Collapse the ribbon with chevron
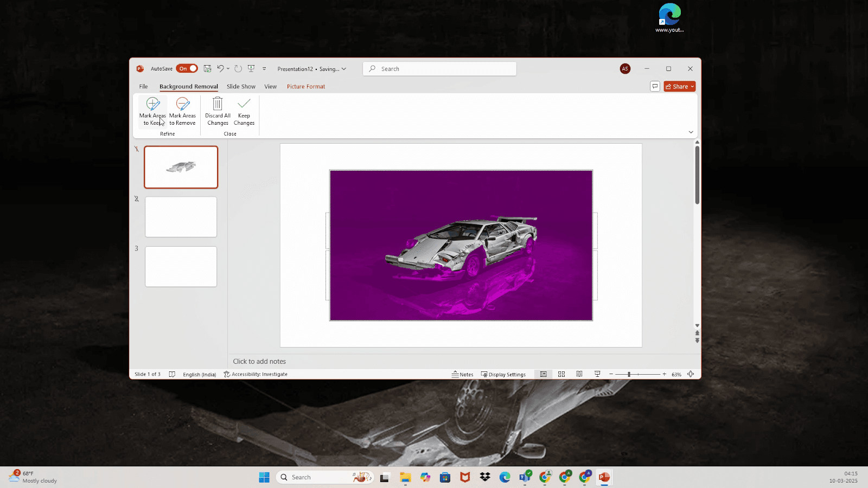This screenshot has width=868, height=488. [691, 132]
